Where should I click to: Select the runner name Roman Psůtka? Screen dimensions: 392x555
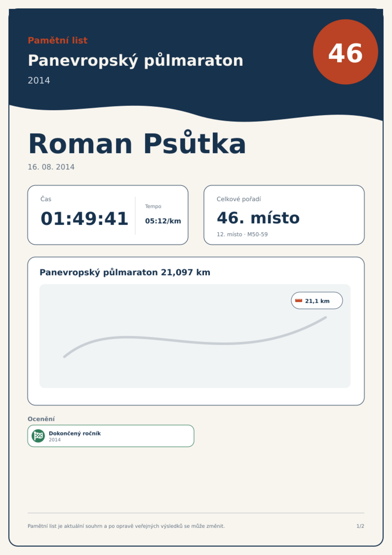click(137, 144)
